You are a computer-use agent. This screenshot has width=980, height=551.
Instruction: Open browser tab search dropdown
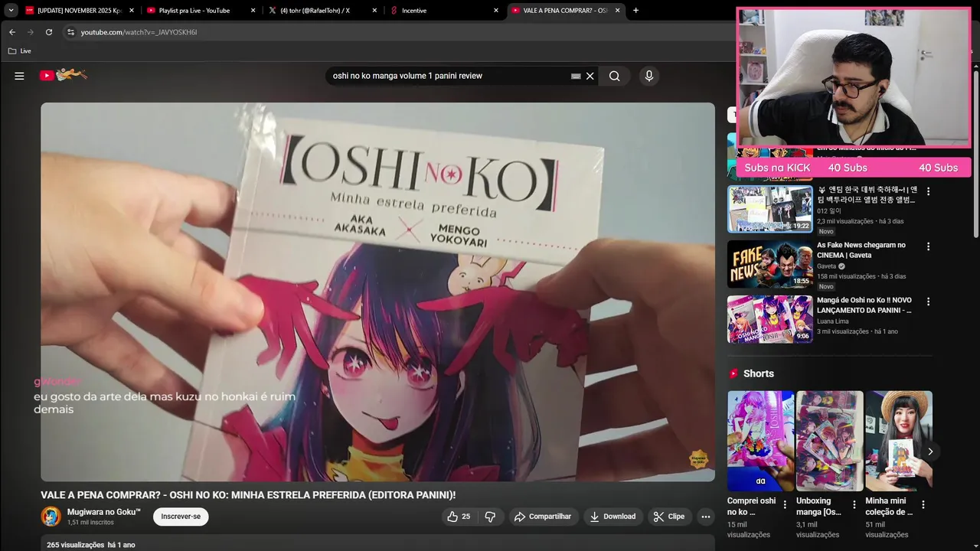click(x=11, y=11)
